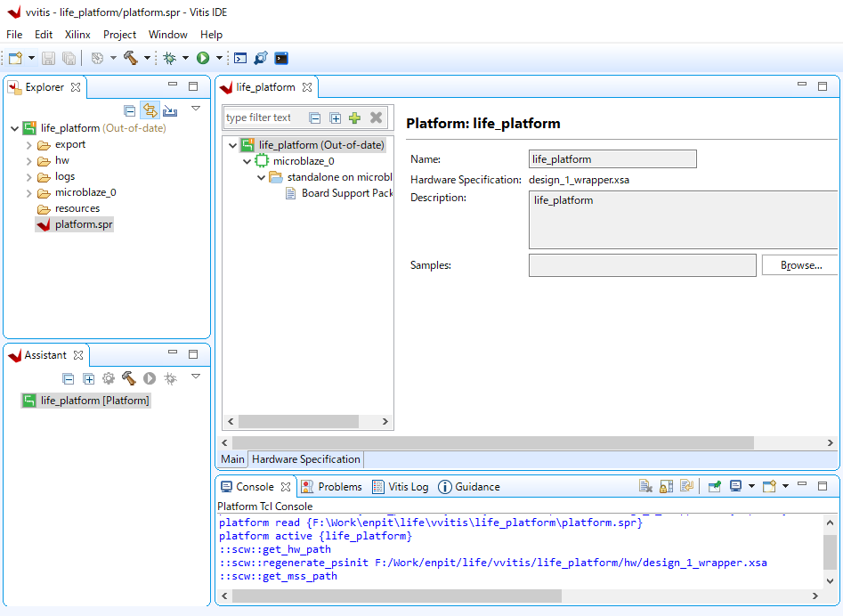Click the type filter text field
843x616 pixels.
(259, 118)
